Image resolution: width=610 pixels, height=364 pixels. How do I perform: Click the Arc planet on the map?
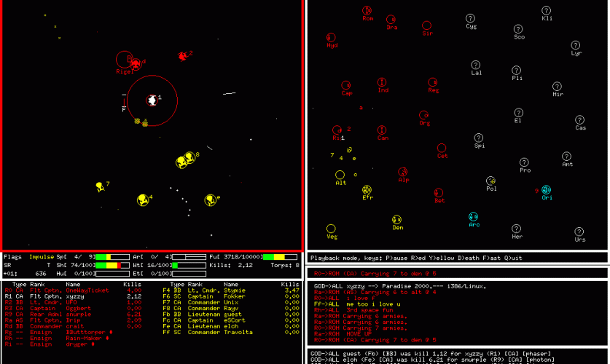(x=474, y=217)
